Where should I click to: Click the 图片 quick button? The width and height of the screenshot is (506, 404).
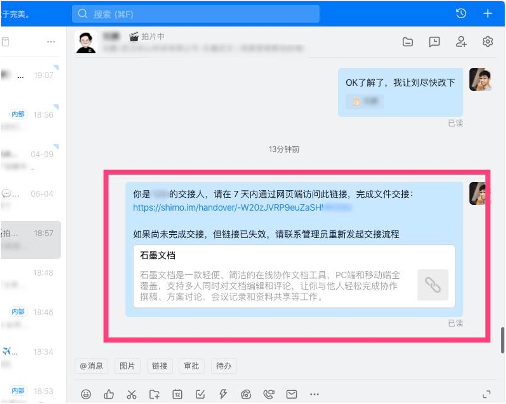click(127, 366)
